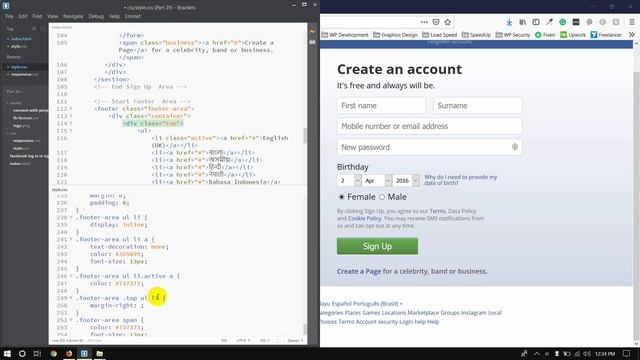640x360 pixels.
Task: Click Why do I need to provide birthday link
Action: (x=460, y=180)
